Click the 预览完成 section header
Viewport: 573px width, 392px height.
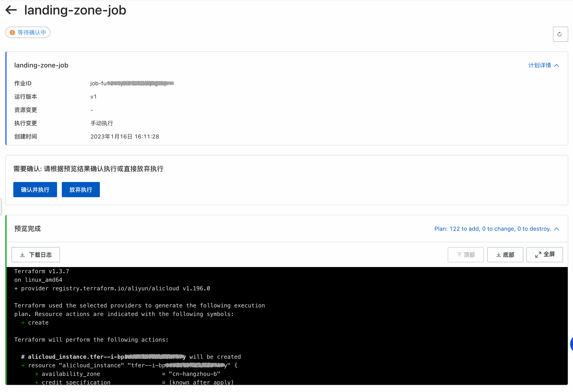click(28, 229)
